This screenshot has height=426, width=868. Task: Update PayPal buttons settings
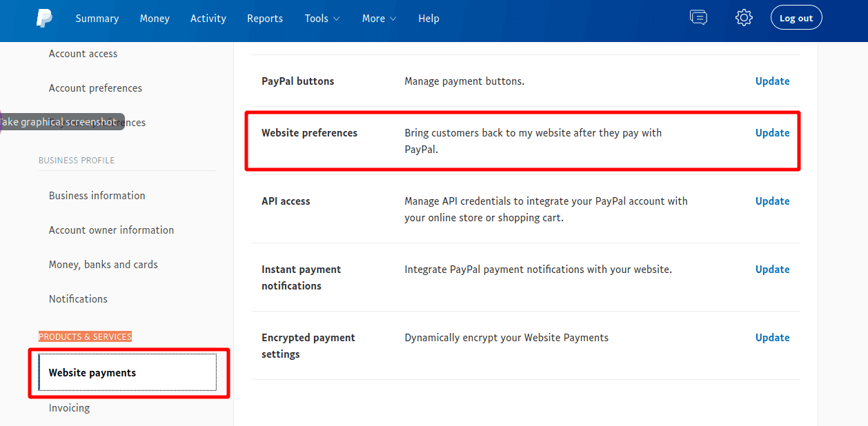pos(772,81)
